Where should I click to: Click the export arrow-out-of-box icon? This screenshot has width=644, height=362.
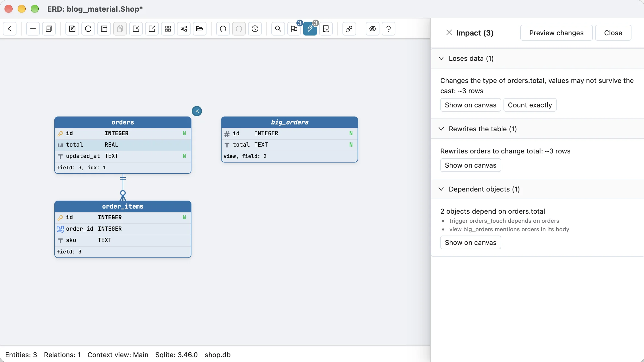click(152, 29)
